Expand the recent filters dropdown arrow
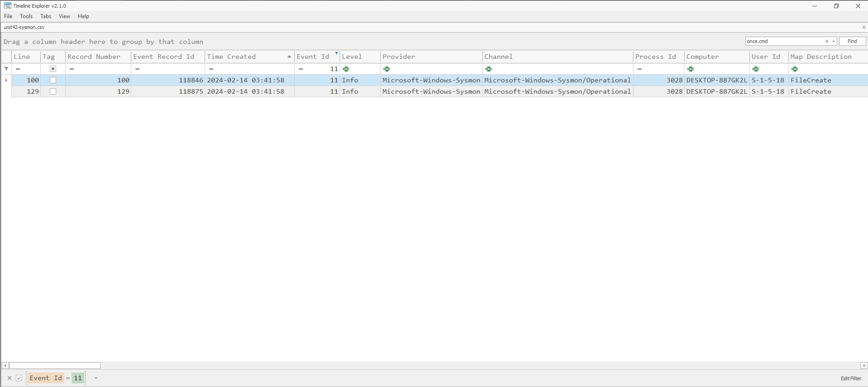The width and height of the screenshot is (868, 387). [x=96, y=378]
